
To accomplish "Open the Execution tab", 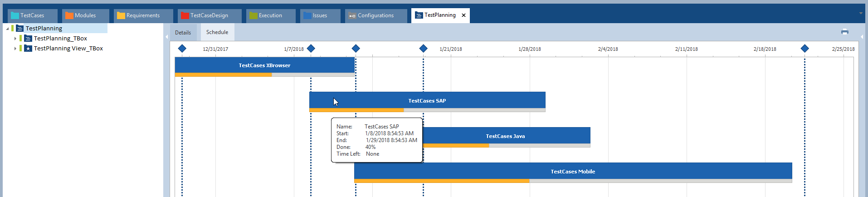I will [x=270, y=15].
